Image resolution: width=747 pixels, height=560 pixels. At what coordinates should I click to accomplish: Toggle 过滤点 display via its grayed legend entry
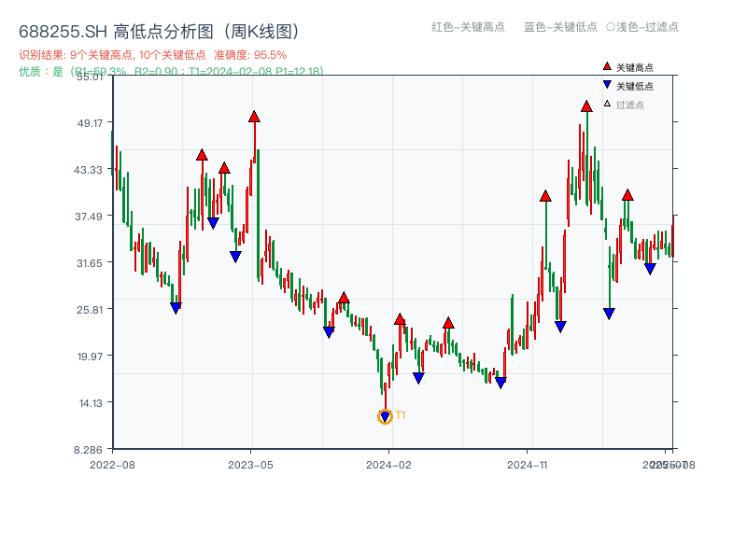[x=633, y=105]
